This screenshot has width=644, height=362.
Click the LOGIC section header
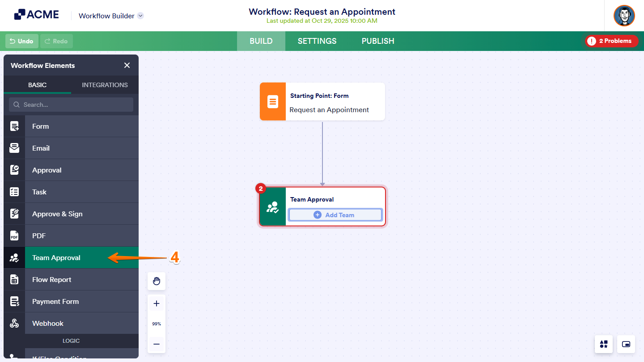71,341
